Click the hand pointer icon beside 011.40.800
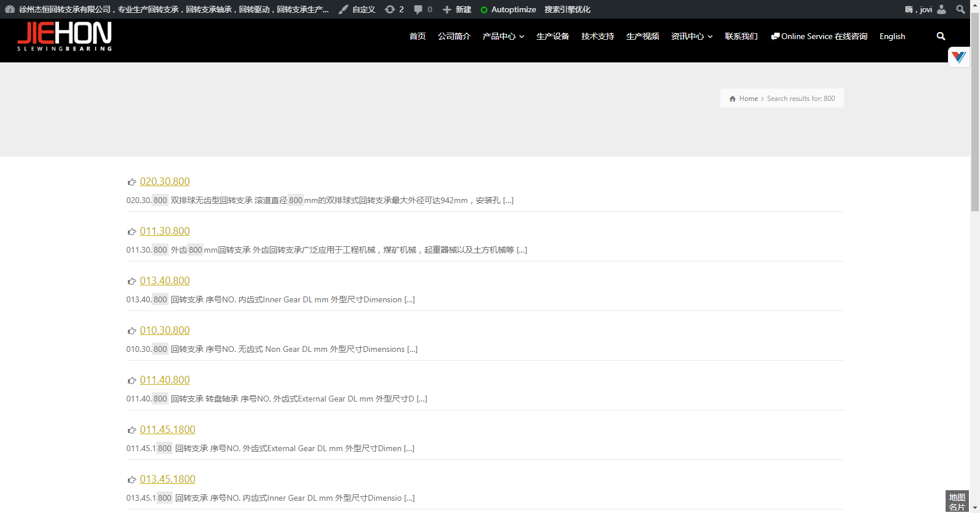The width and height of the screenshot is (980, 513). (132, 381)
